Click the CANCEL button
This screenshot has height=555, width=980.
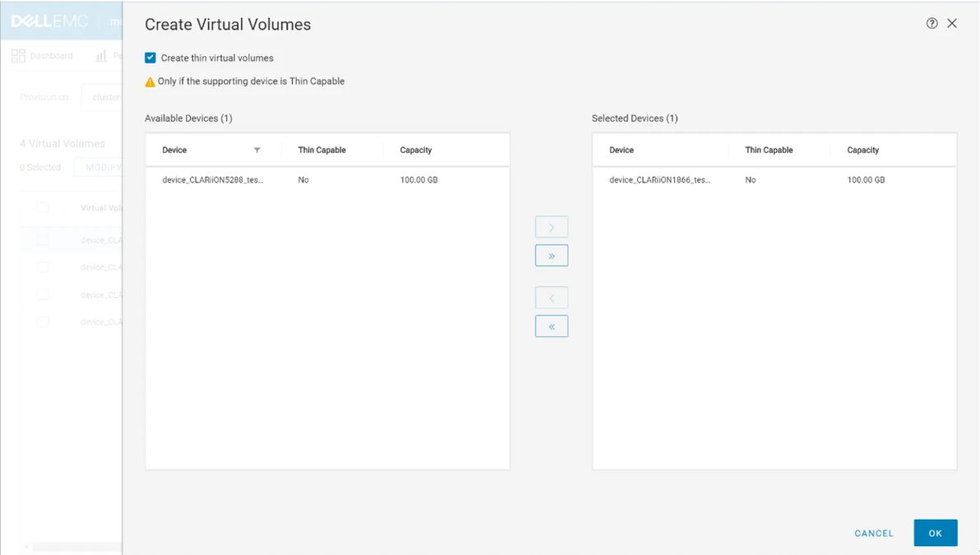pos(874,533)
